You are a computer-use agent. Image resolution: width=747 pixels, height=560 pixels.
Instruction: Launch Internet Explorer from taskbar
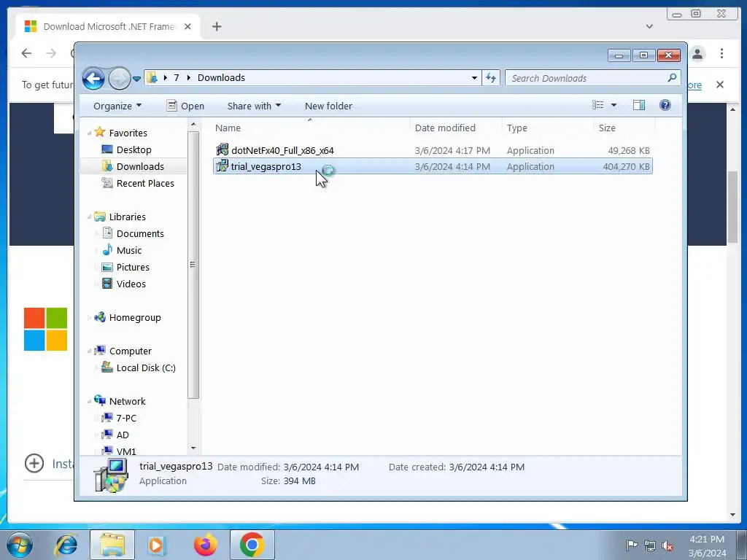pos(66,545)
